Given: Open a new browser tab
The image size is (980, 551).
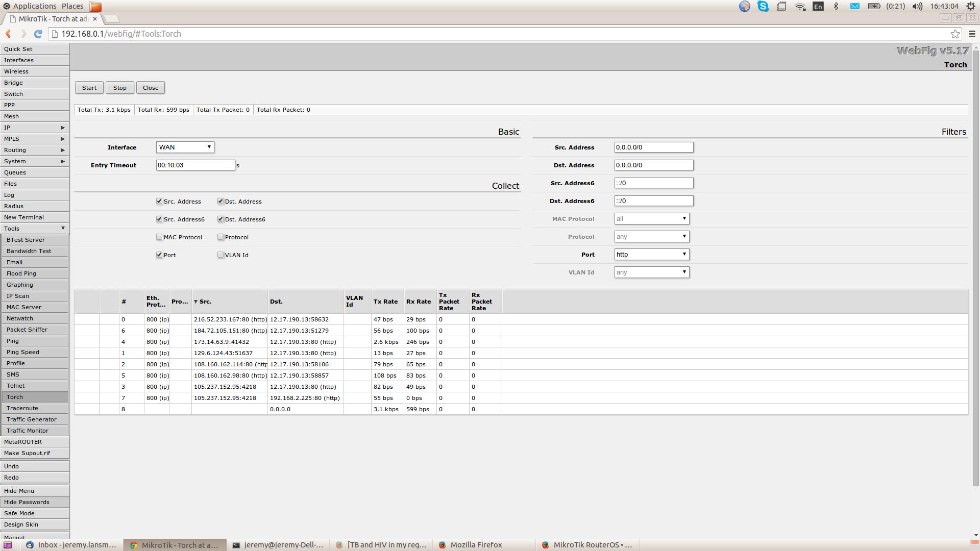Looking at the screenshot, I should tap(112, 19).
